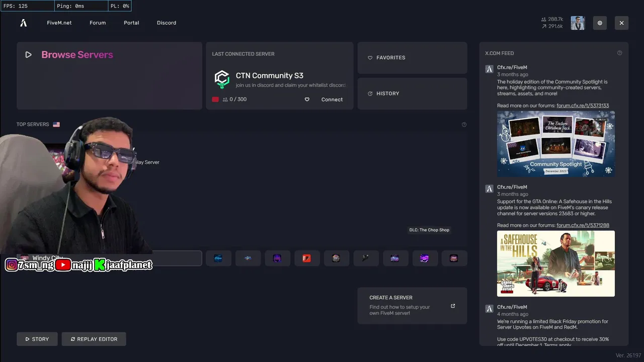Click the CTN Community S3 logo
644x362 pixels.
click(x=222, y=79)
